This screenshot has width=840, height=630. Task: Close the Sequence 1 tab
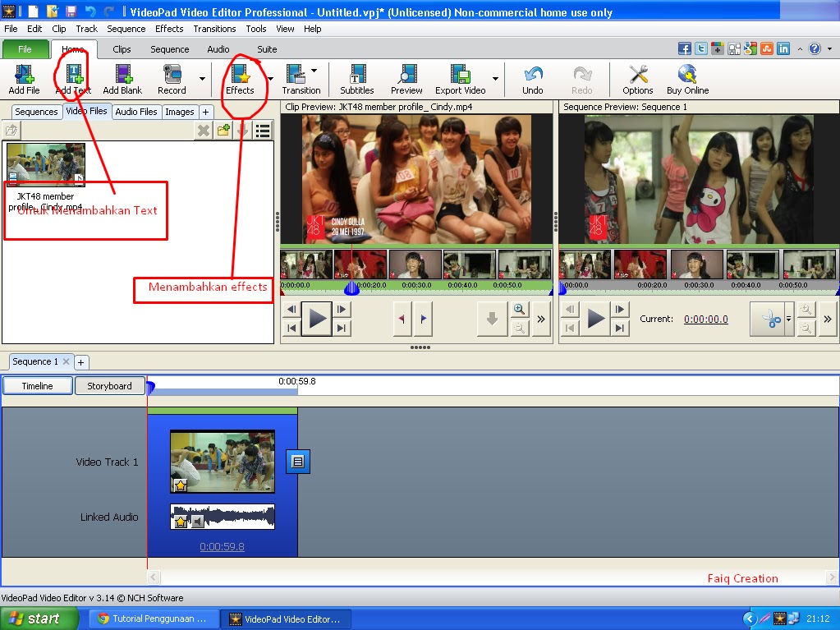point(66,361)
